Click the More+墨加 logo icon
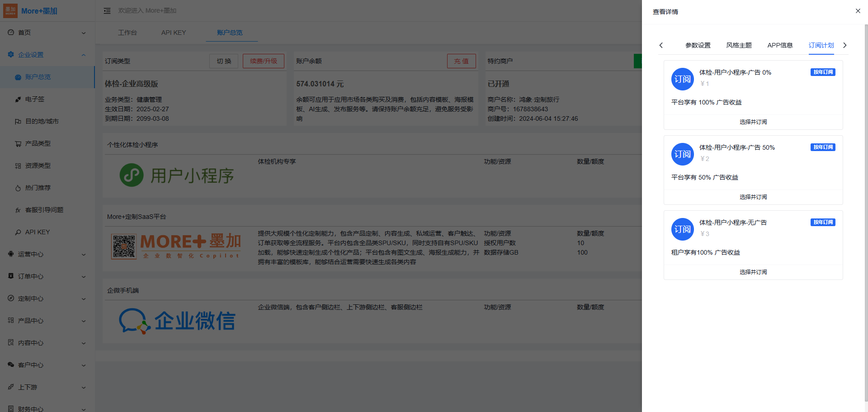 point(10,11)
